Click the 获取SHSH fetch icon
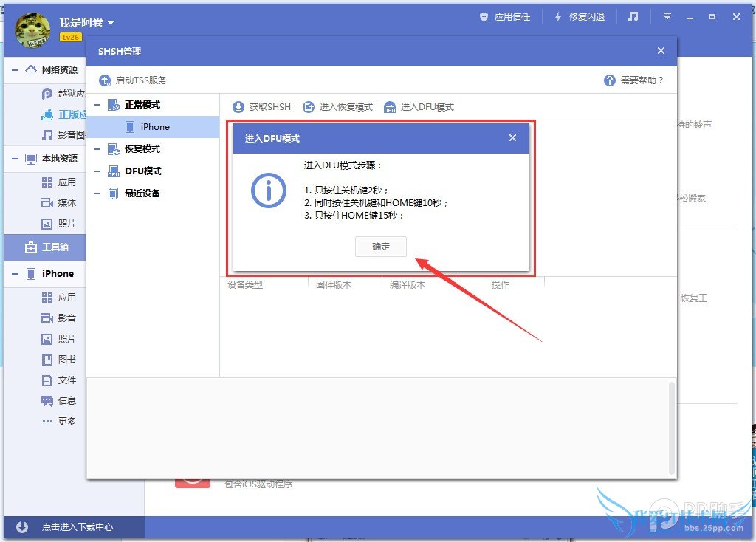 (x=238, y=106)
